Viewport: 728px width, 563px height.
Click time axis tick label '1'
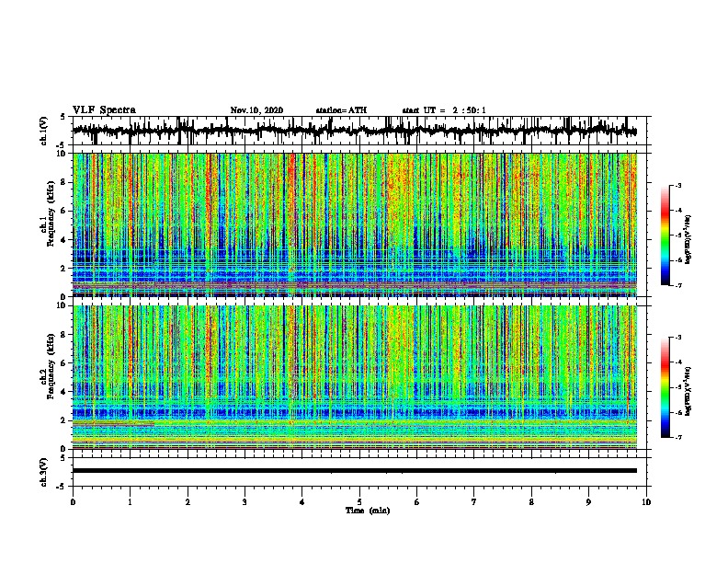(130, 502)
